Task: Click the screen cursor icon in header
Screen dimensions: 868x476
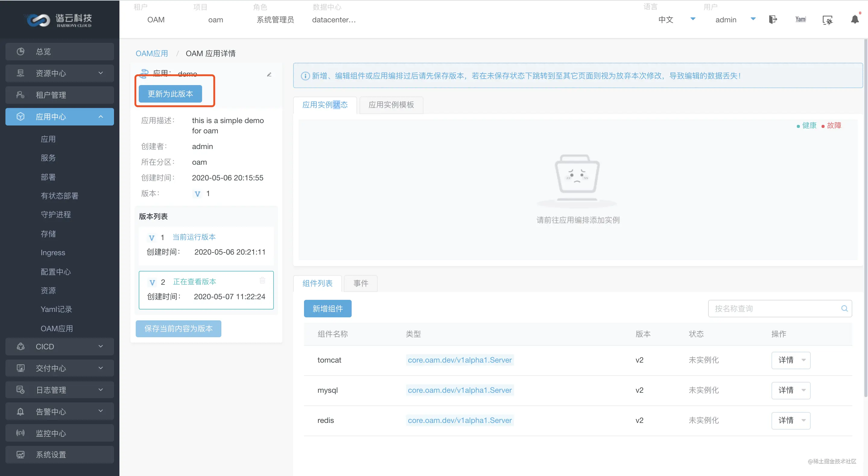Action: click(x=828, y=20)
